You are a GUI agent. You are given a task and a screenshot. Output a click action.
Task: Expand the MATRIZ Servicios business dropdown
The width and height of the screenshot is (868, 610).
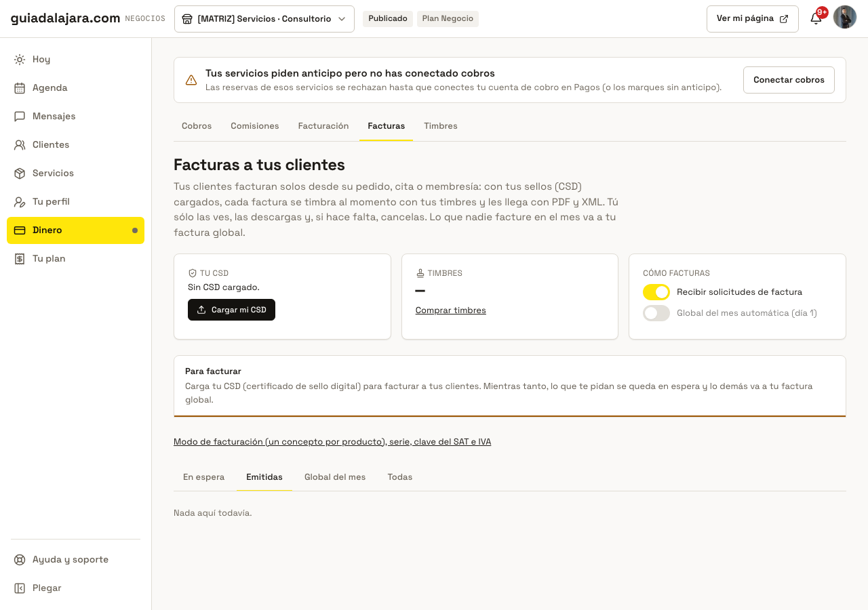(264, 19)
